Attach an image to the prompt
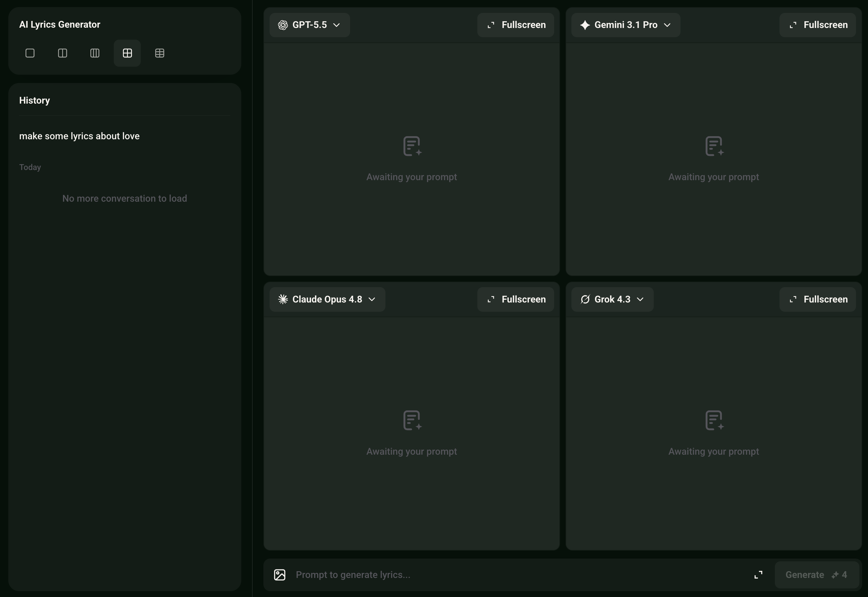868x597 pixels. click(x=280, y=575)
